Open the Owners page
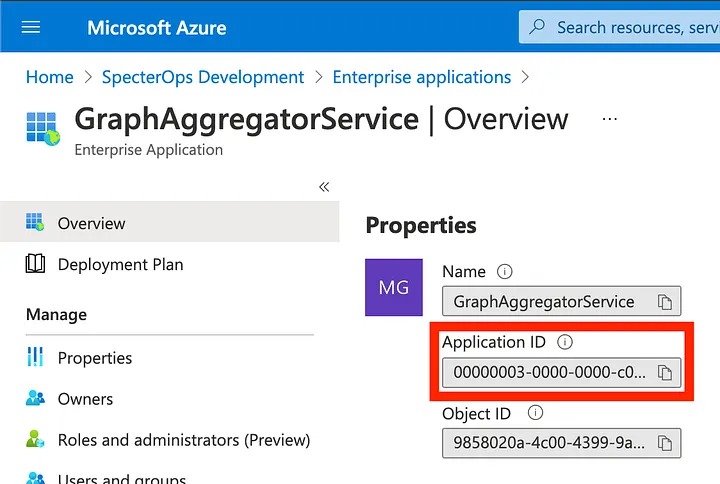The height and width of the screenshot is (484, 720). 85,399
